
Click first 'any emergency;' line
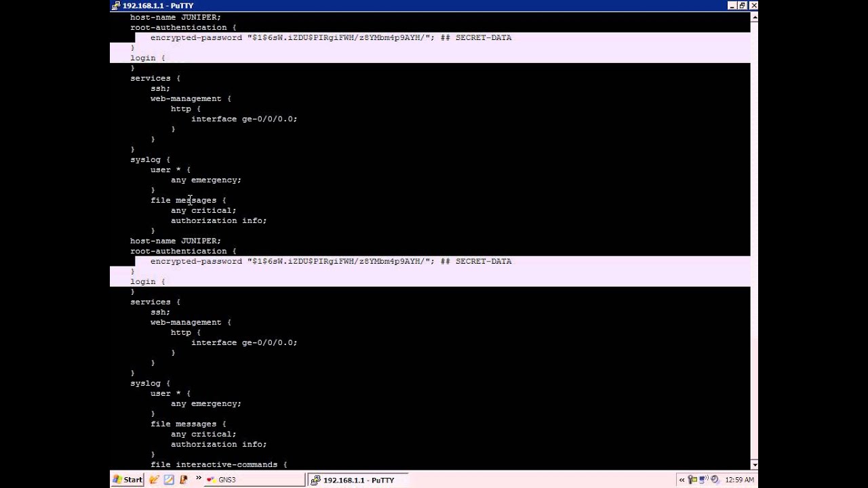point(206,180)
